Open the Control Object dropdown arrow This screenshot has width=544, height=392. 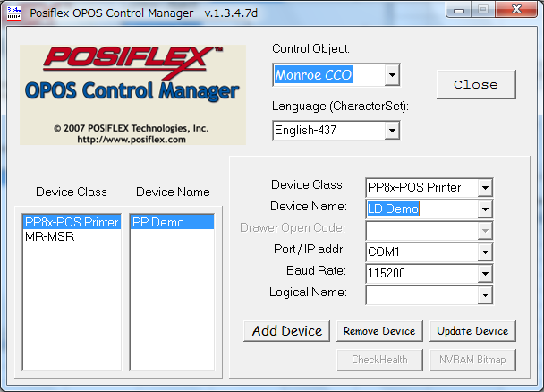click(392, 74)
